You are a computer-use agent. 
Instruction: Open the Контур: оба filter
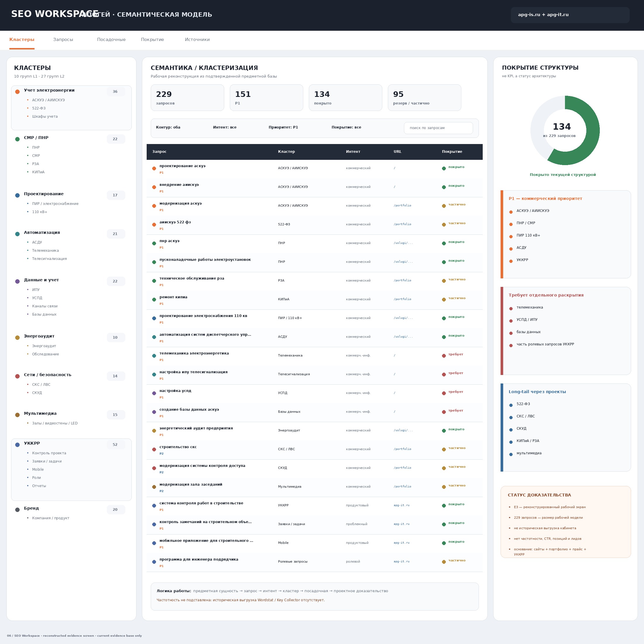coord(168,127)
